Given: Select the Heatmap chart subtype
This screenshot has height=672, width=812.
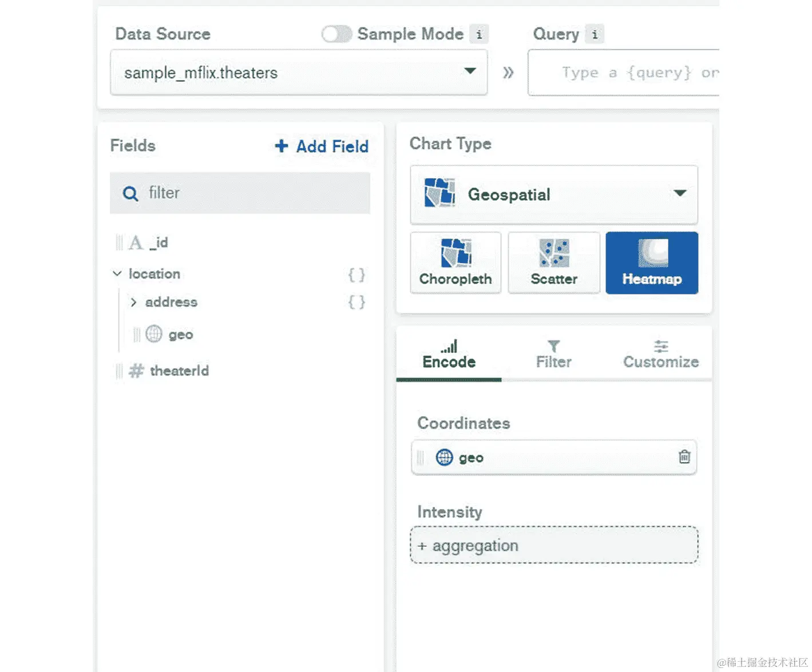Looking at the screenshot, I should click(652, 263).
